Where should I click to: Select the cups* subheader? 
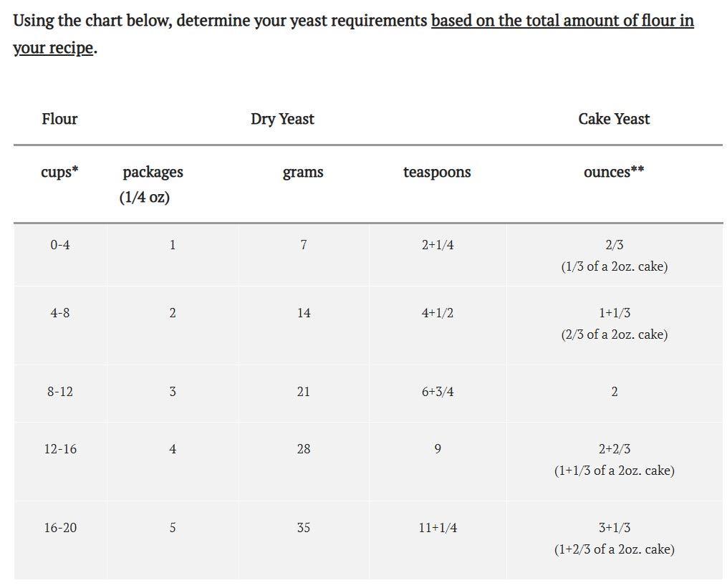(59, 172)
